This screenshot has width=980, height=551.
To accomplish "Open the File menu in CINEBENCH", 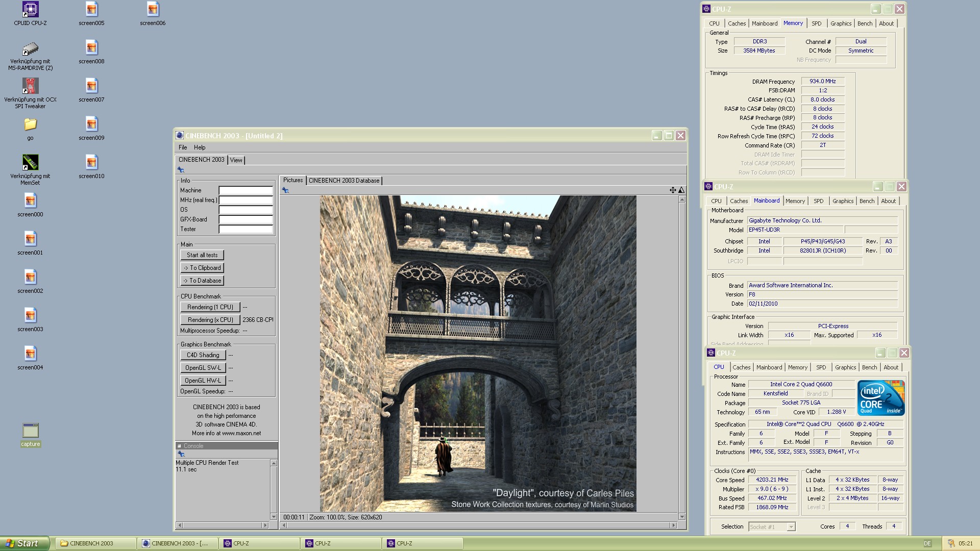I will click(183, 147).
